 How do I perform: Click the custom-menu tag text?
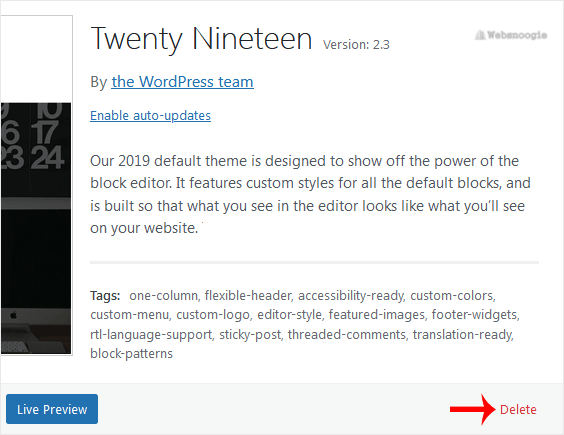(130, 315)
